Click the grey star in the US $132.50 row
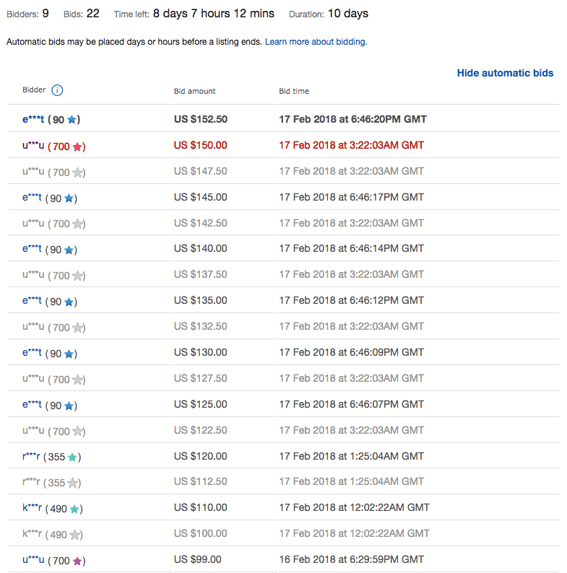Screen dimensions: 567x573 [x=77, y=328]
